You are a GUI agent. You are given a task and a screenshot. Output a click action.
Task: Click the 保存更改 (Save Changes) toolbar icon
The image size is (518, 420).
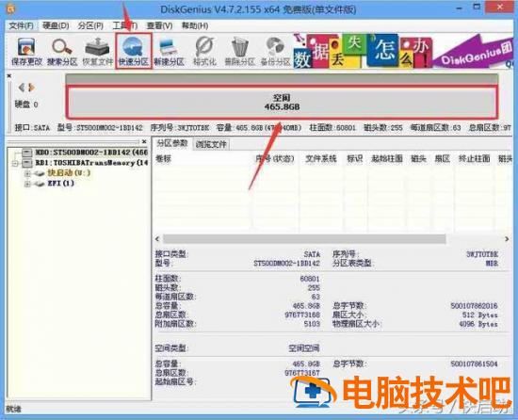(26, 52)
